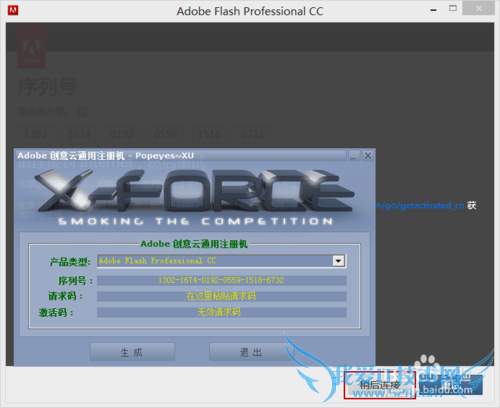Select the Adobe Flash Professional CC combo box
This screenshot has width=500, height=408.
click(222, 261)
